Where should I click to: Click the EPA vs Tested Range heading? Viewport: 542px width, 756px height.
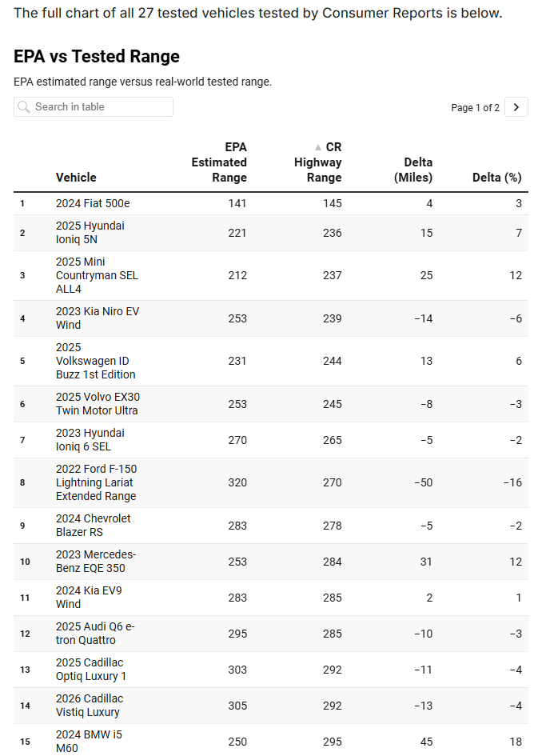pos(97,57)
